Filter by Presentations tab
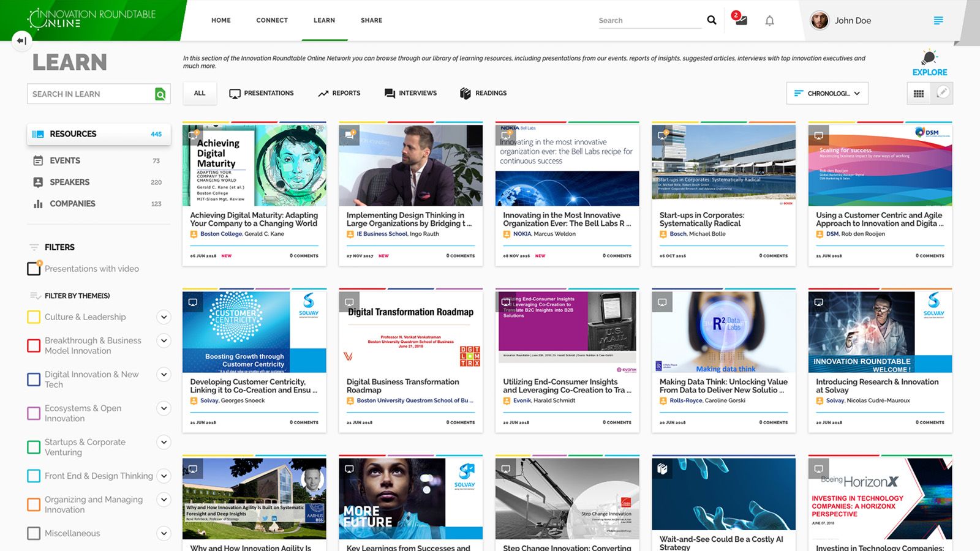 tap(262, 93)
